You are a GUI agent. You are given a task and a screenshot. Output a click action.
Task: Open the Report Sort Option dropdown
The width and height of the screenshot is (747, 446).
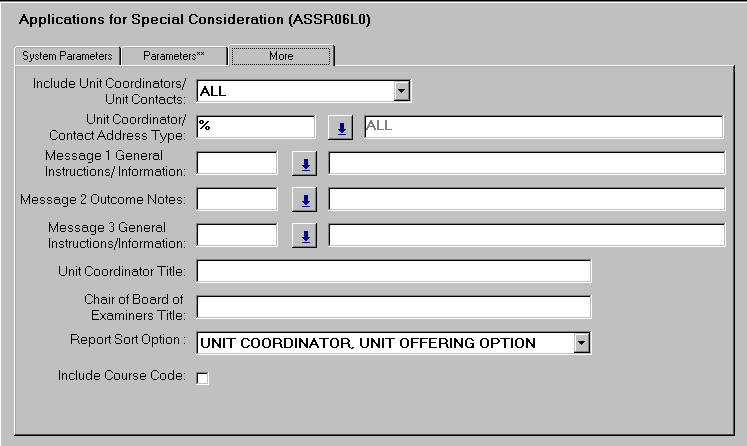[581, 343]
